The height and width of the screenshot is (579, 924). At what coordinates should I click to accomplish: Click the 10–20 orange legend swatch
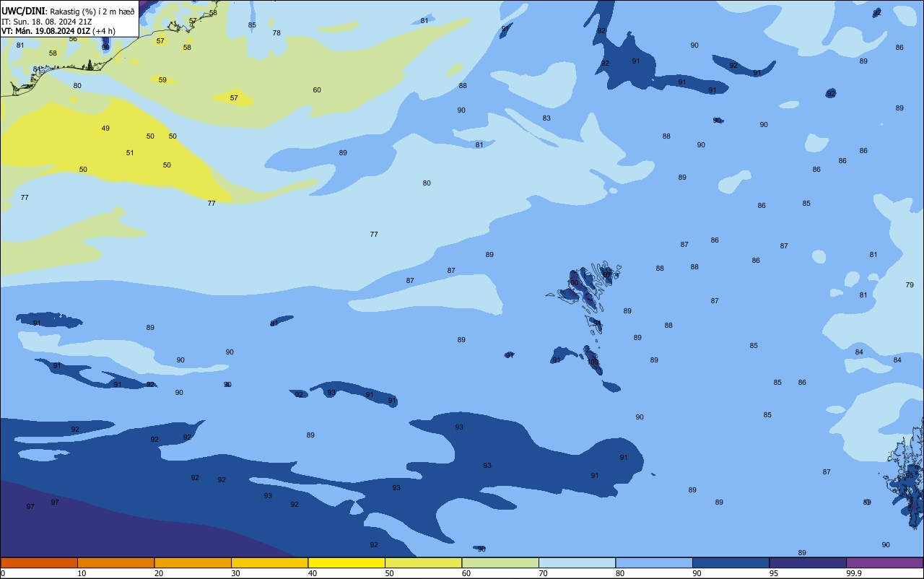click(x=115, y=562)
